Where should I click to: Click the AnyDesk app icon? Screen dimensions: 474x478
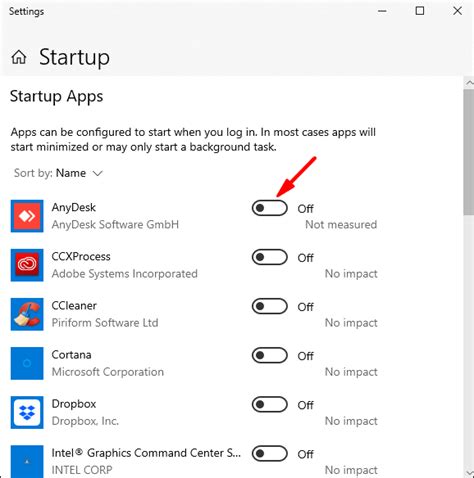tap(27, 216)
